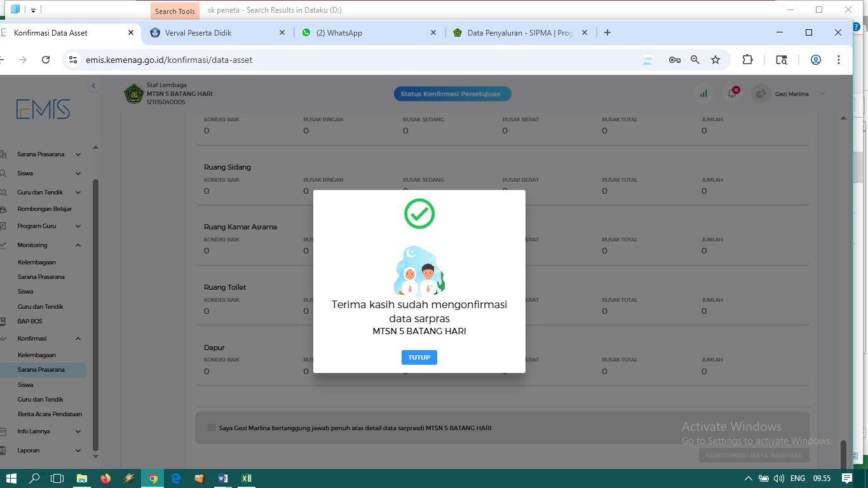Open the notification bell icon
Image resolution: width=868 pixels, height=488 pixels.
732,94
